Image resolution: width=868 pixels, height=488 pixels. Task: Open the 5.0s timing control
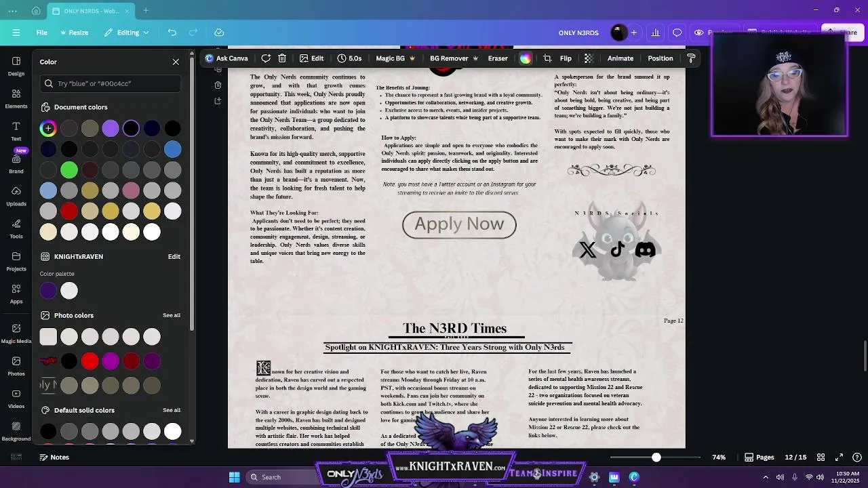coord(349,58)
